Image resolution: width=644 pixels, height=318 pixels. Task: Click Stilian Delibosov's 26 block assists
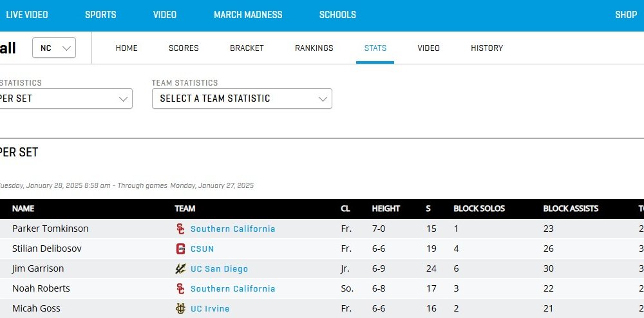[x=548, y=248]
